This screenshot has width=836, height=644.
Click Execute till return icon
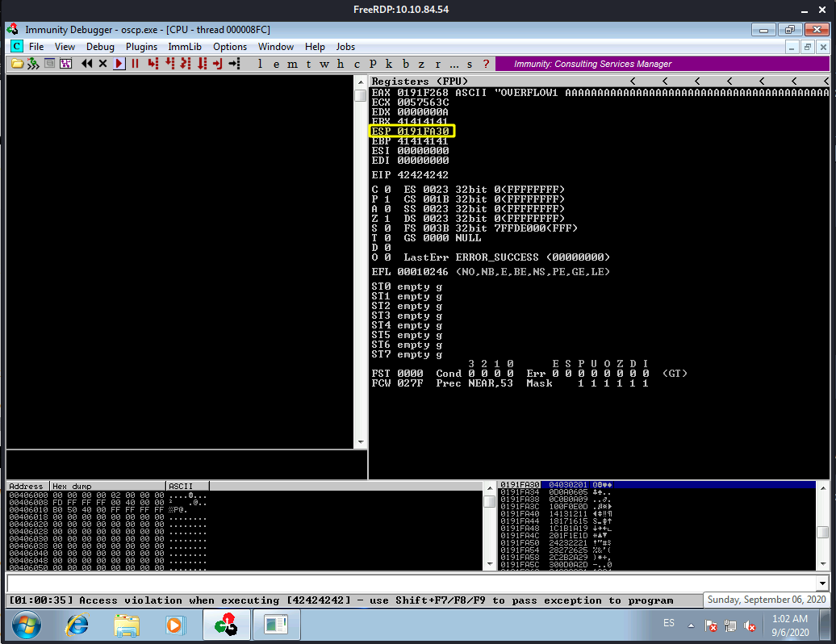coord(218,64)
